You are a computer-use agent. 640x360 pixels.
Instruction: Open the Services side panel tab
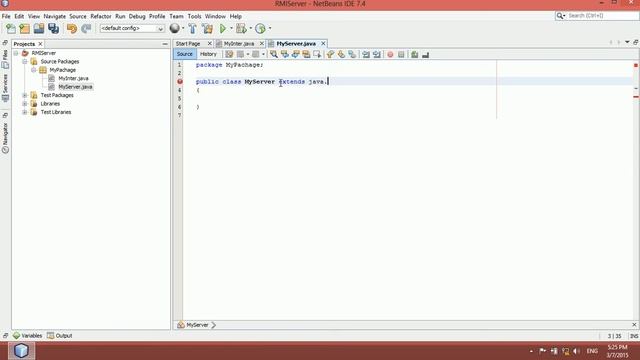point(5,88)
